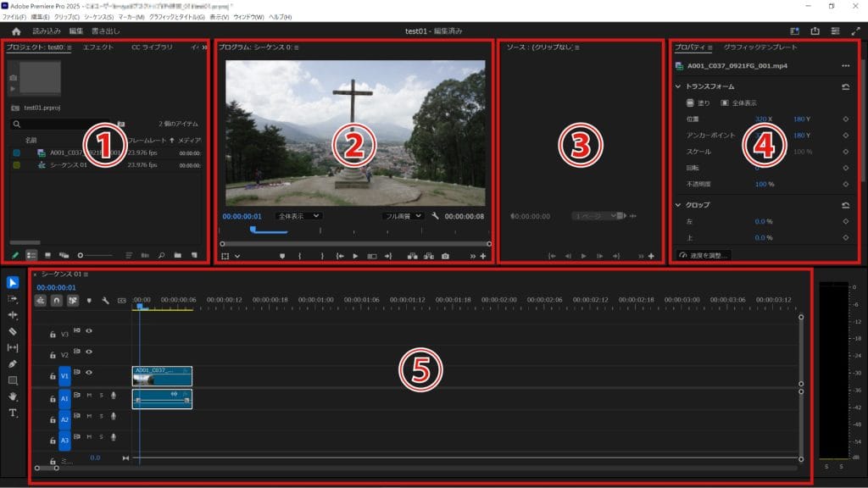Switch to the エフェクト tab
Viewport: 868px width, 488px height.
click(97, 47)
